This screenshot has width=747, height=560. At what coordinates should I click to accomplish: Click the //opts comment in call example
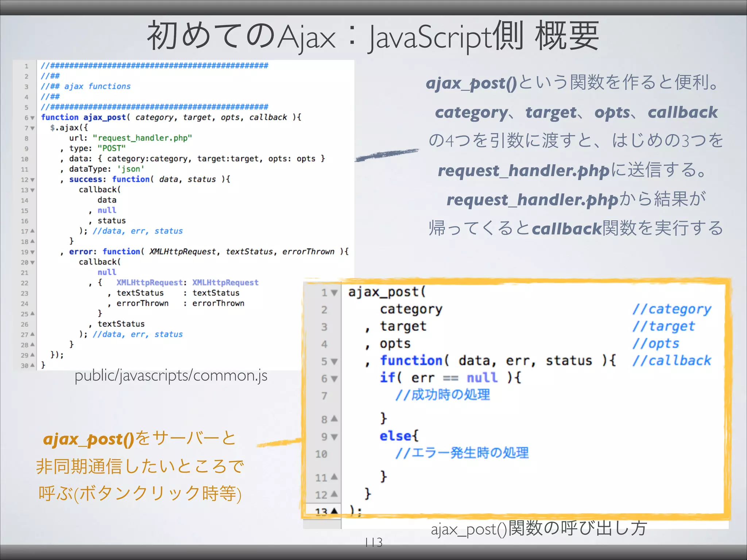point(656,343)
